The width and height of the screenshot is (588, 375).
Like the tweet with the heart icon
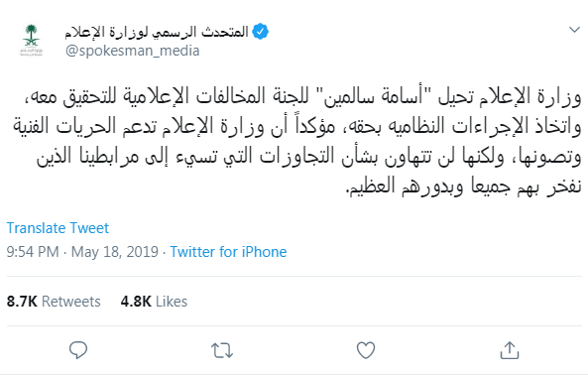(x=366, y=350)
